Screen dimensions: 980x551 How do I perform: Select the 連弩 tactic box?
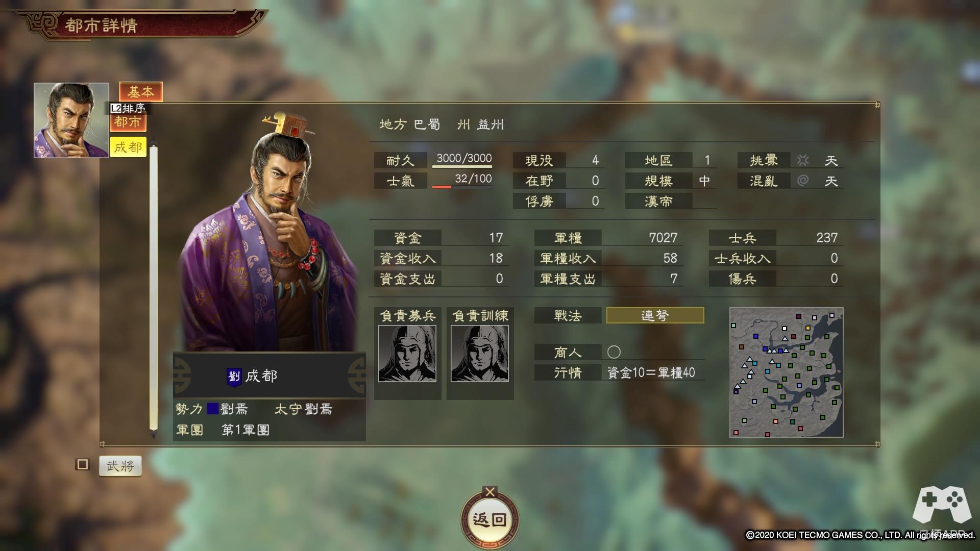tap(655, 315)
